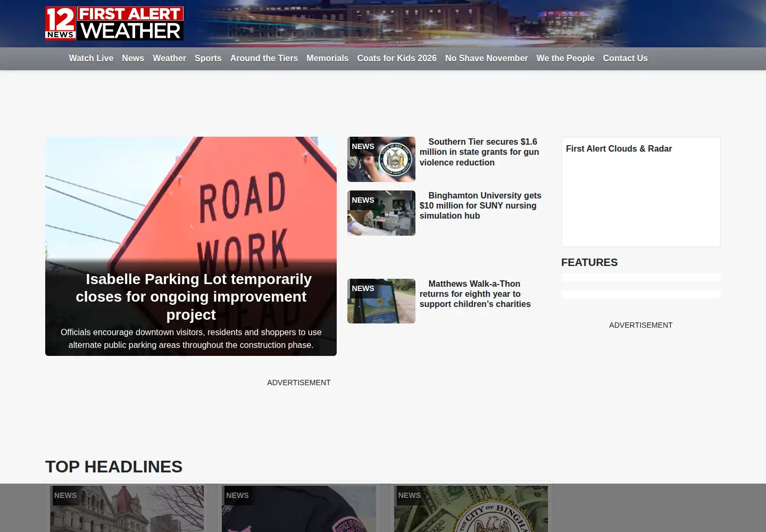Open the Matthews Walk-a-Thon article
This screenshot has width=766, height=532.
[x=475, y=294]
